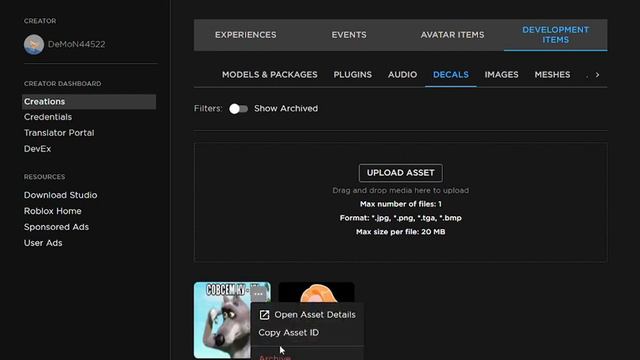640x360 pixels.
Task: Click the drag and drop upload area text
Action: 400,191
